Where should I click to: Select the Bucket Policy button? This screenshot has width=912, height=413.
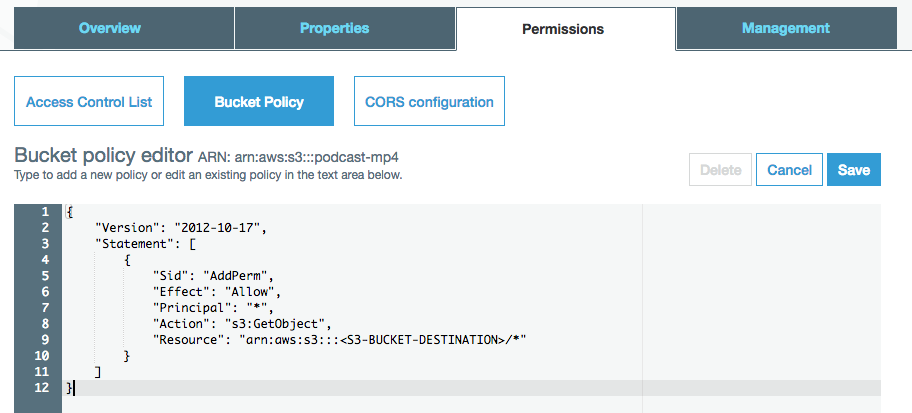tap(259, 102)
